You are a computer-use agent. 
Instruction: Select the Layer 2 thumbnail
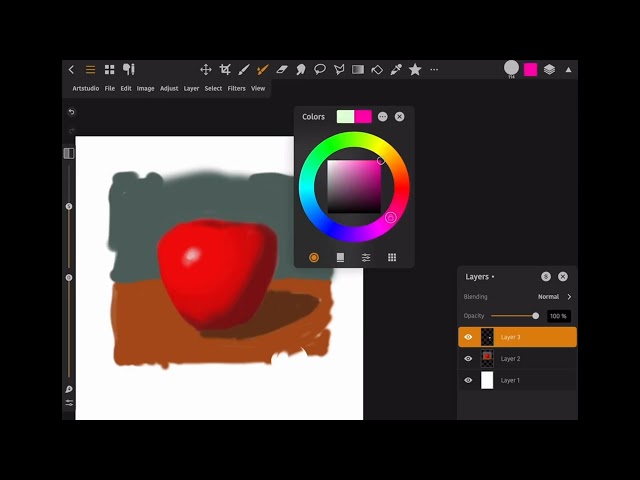click(487, 359)
